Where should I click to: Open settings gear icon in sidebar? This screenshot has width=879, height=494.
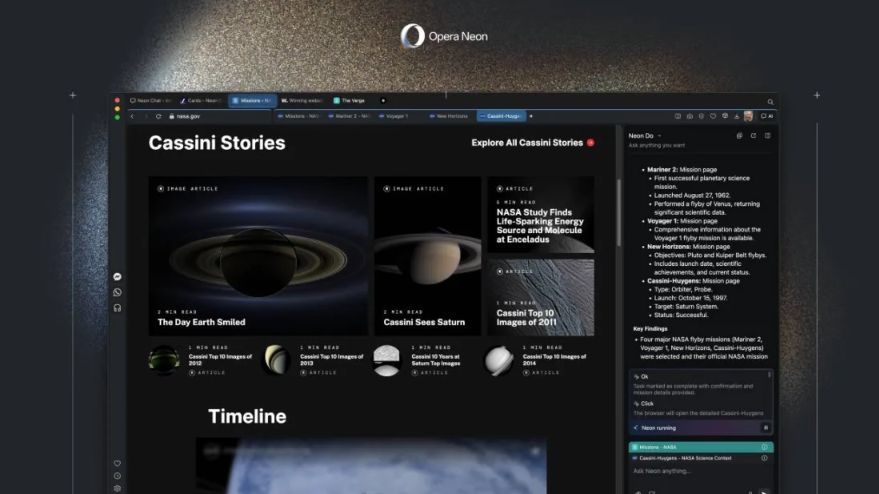(x=117, y=488)
